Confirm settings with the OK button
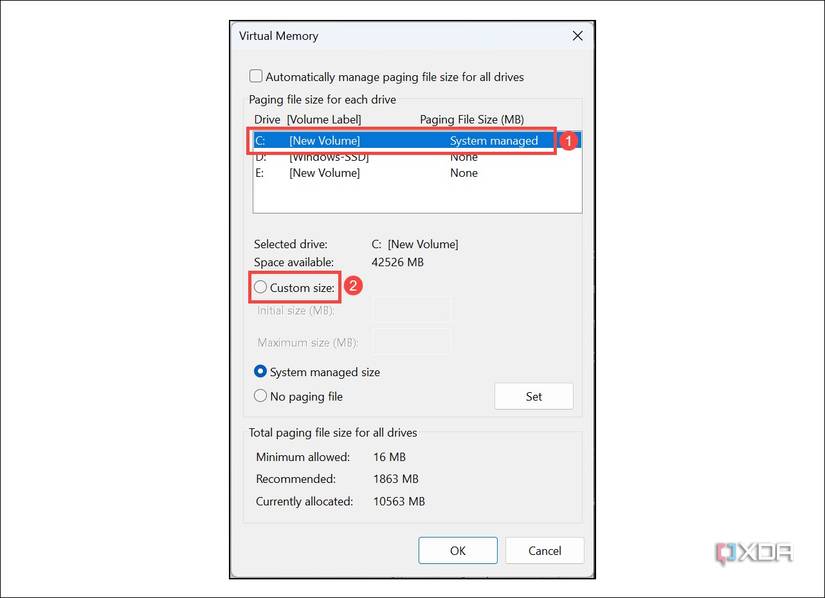Screen dimensions: 825x598 (x=457, y=550)
